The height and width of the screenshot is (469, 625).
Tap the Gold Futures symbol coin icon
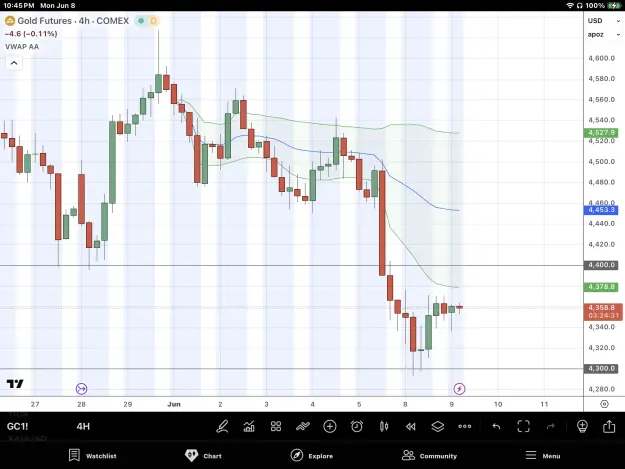pyautogui.click(x=10, y=21)
